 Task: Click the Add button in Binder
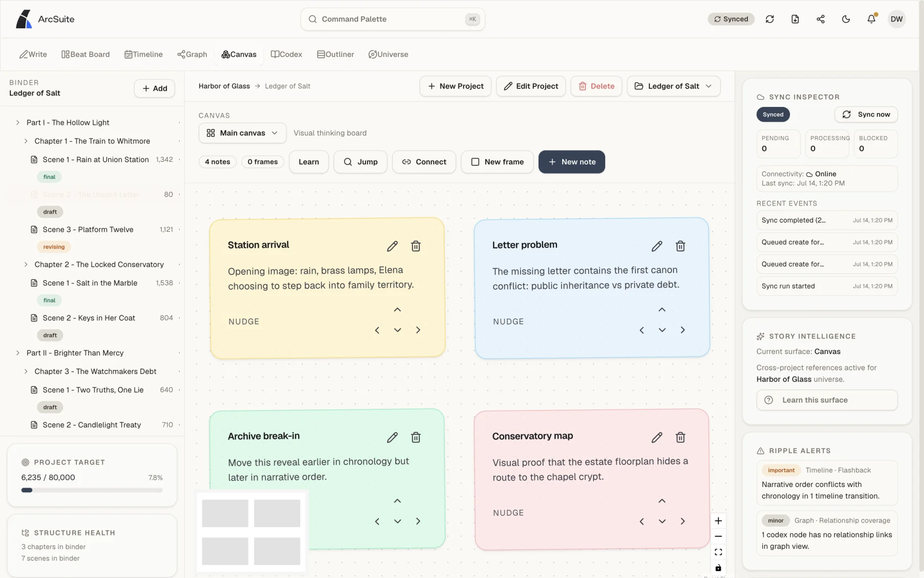(x=155, y=88)
